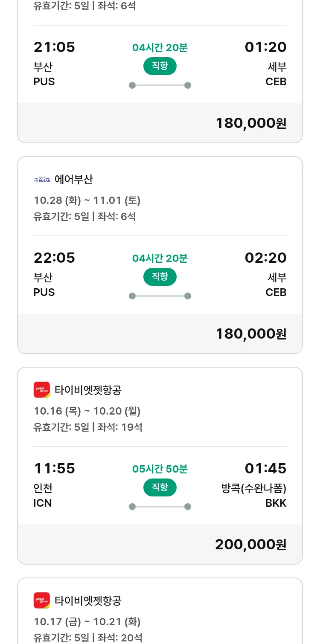This screenshot has height=644, width=320.
Task: Click the 10.17 (금) ~ 10.21 (화) date range
Action: [x=87, y=622]
